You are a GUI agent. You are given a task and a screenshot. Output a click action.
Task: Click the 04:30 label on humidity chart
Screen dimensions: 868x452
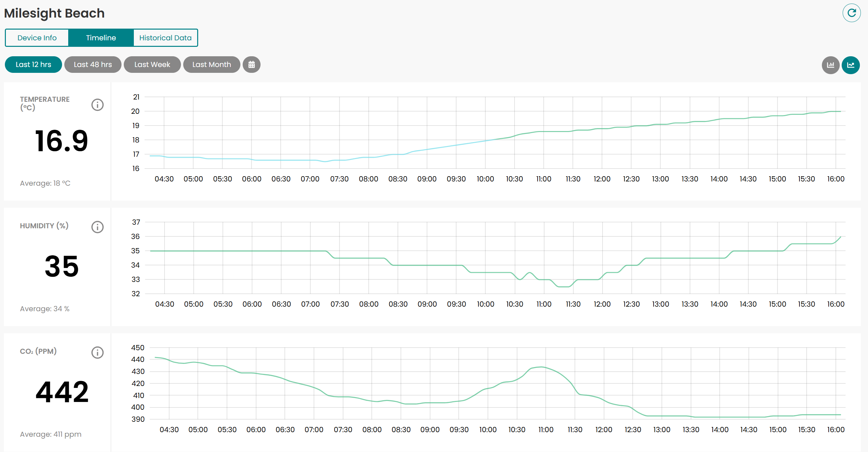(x=164, y=304)
